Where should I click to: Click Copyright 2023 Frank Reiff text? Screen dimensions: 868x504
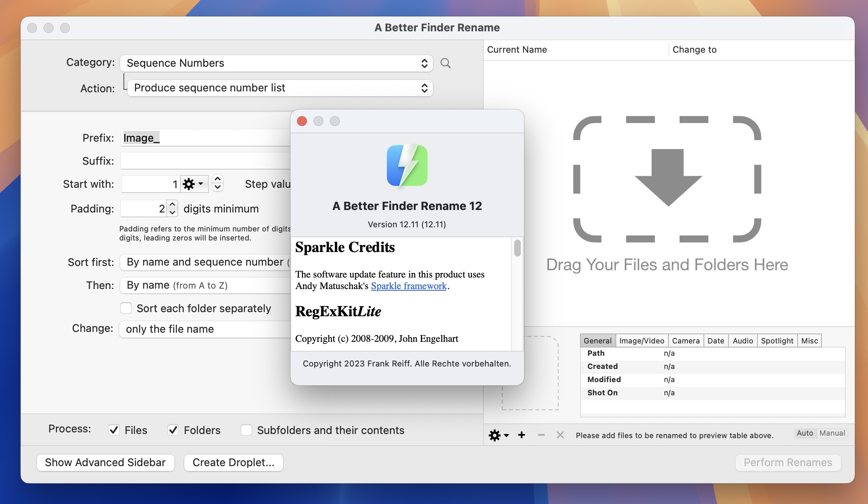[x=407, y=364]
